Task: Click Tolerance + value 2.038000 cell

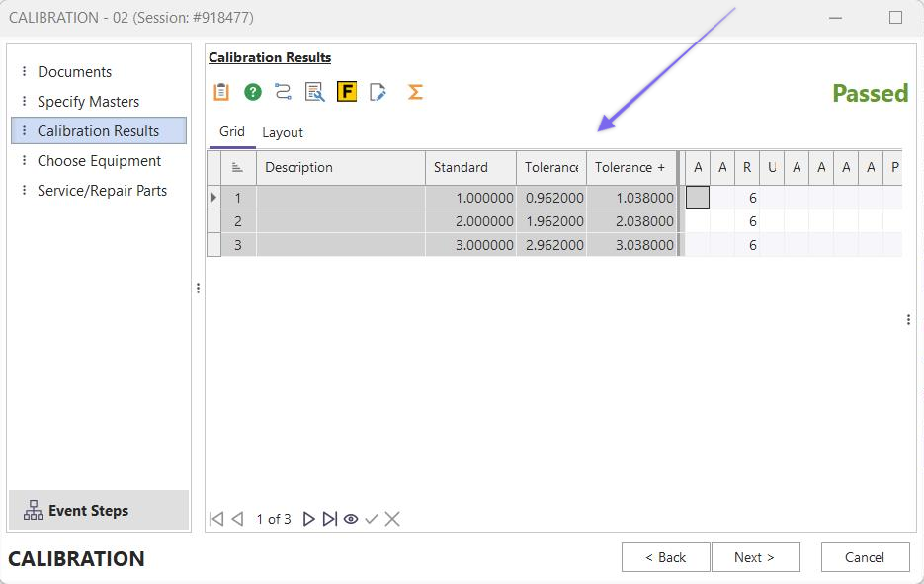Action: point(630,221)
